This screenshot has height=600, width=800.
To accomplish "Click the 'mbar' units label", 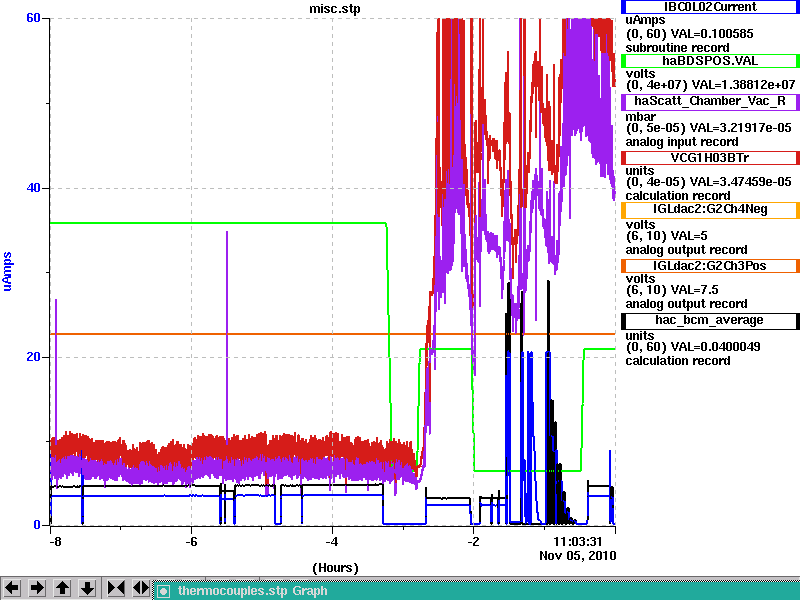I will coord(641,117).
